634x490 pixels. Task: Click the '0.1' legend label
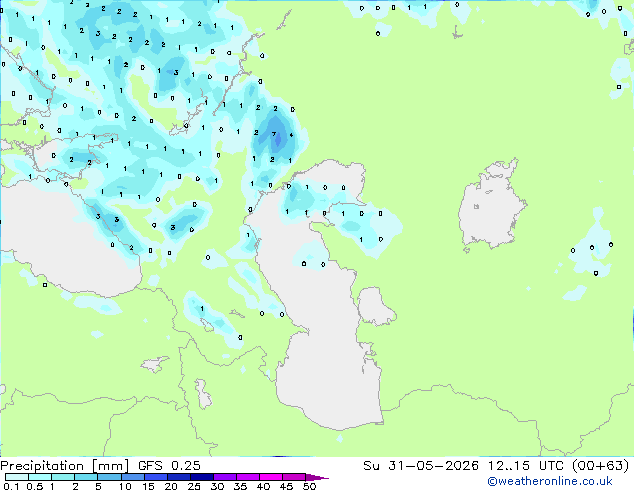point(11,486)
